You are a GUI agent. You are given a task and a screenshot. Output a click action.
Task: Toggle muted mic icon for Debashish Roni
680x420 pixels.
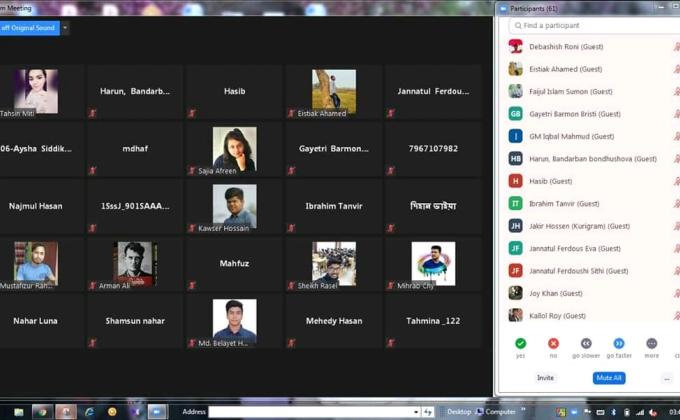tap(676, 47)
